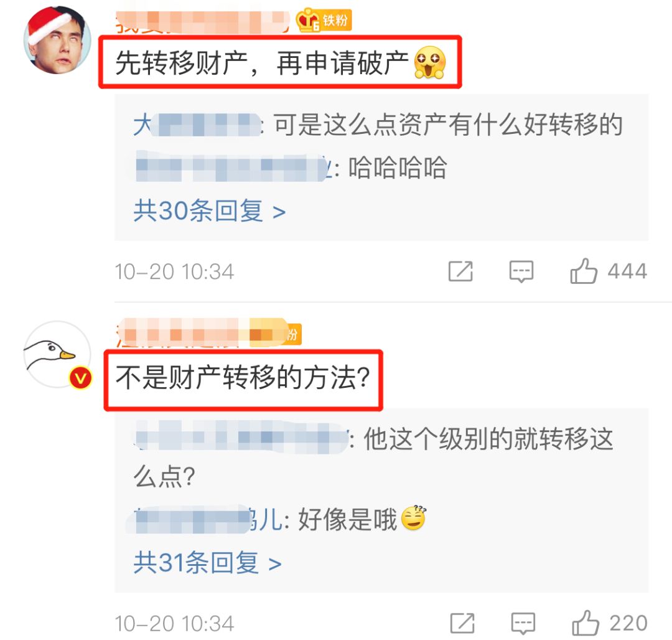Viewport: 672px width, 640px height.
Task: Expand 共30条回复 replies
Action: (210, 211)
